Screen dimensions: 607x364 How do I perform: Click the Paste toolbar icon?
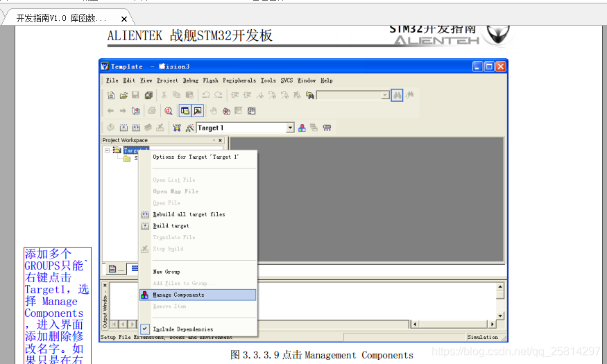point(189,95)
